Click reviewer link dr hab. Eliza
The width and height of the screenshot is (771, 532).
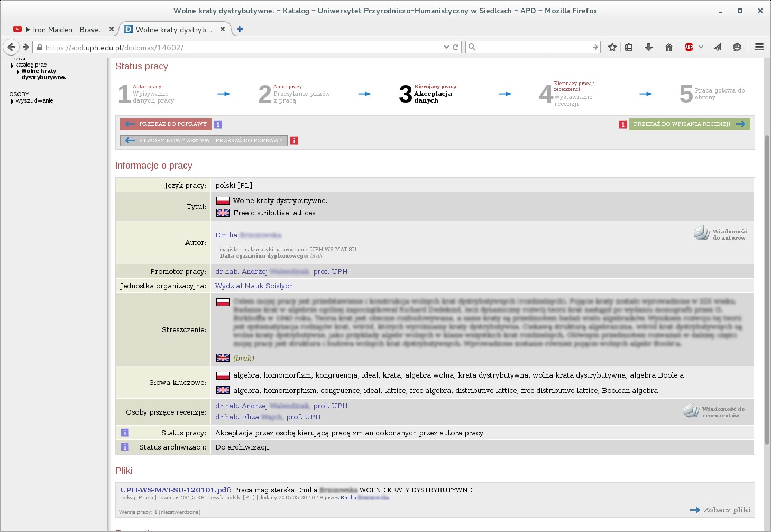point(268,417)
